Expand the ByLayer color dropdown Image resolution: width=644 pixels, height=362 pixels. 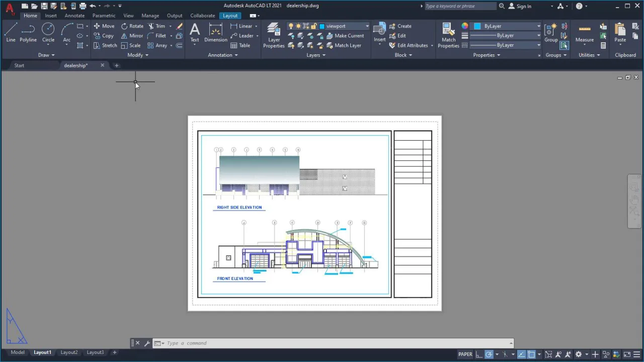(x=538, y=26)
